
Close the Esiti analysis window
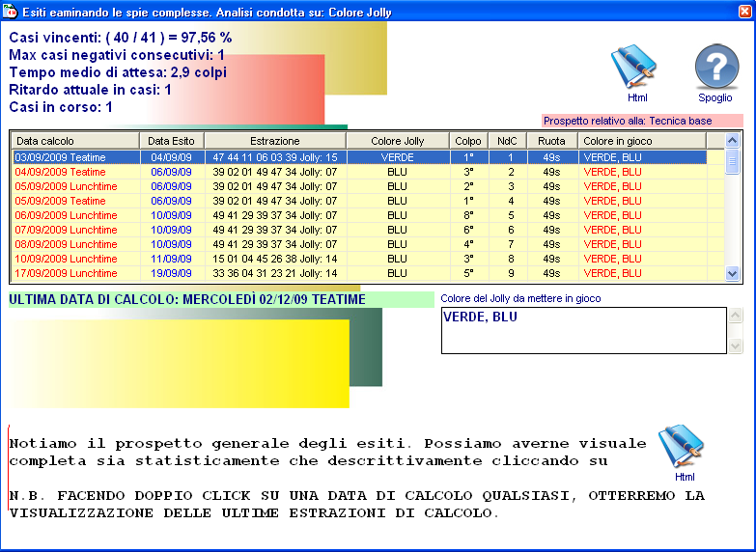point(745,11)
